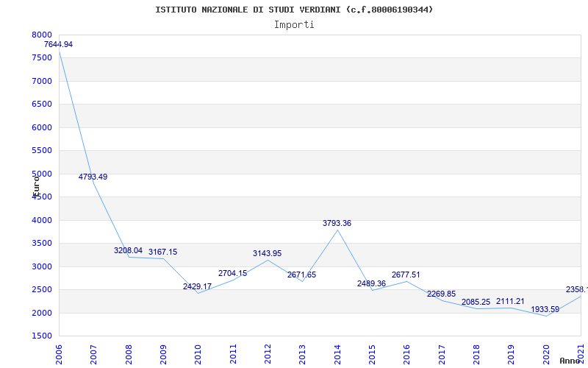Select data label 7644.94
The width and height of the screenshot is (588, 368).
58,44
